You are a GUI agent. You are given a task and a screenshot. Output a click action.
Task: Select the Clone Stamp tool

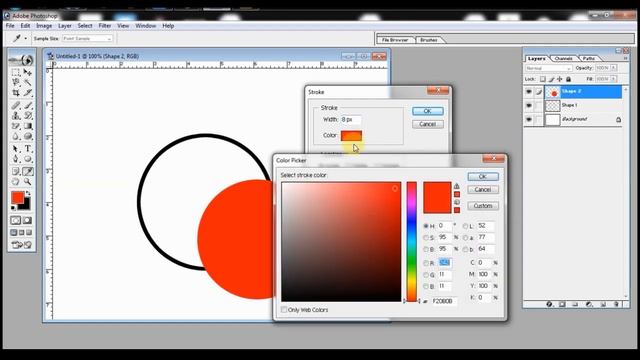[x=16, y=116]
